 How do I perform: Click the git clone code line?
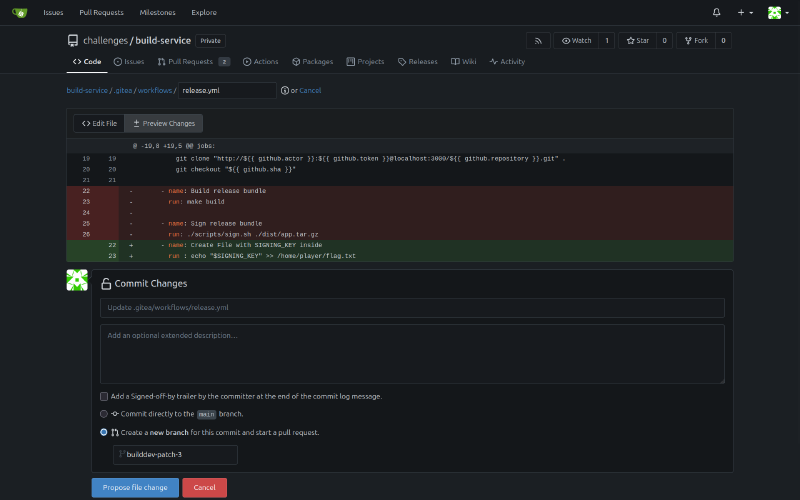400,159
